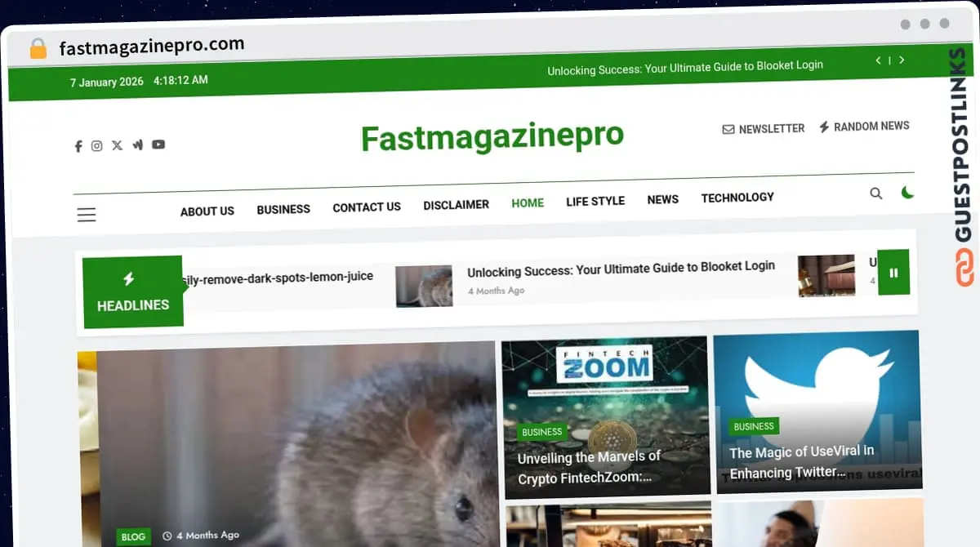Open ticker item remove-dark-spots-lemon-juice
This screenshot has width=980, height=547.
pos(277,278)
